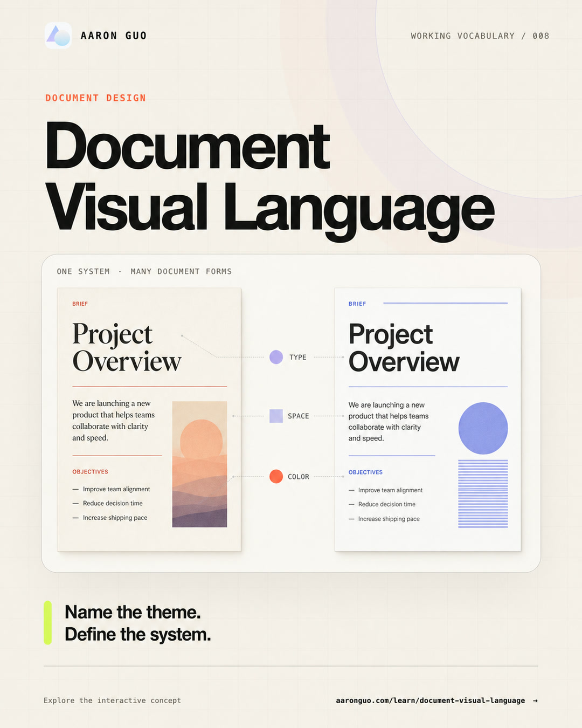Click the lavender SPACE square icon
This screenshot has width=582, height=728.
point(276,416)
